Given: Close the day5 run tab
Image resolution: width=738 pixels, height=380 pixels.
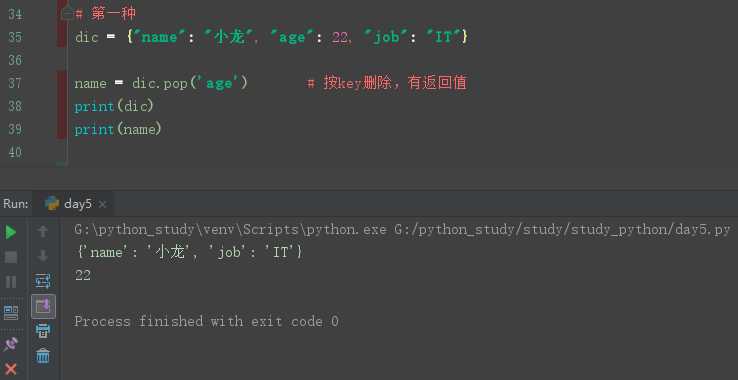Looking at the screenshot, I should [103, 204].
